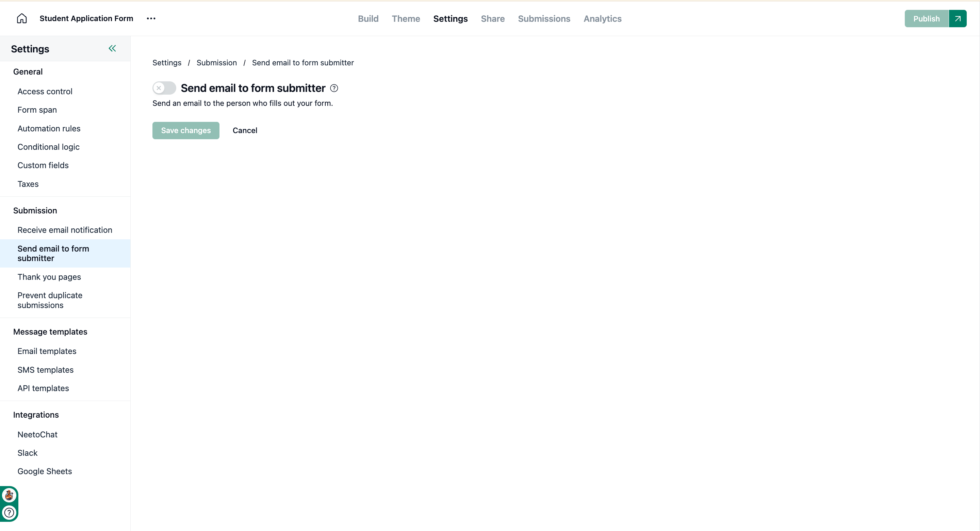Open published form via arrow icon

pos(958,19)
